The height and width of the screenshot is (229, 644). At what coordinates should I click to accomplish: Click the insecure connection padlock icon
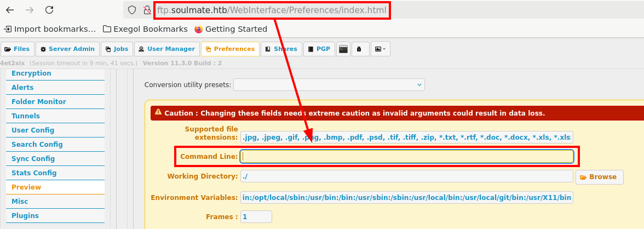pos(147,10)
